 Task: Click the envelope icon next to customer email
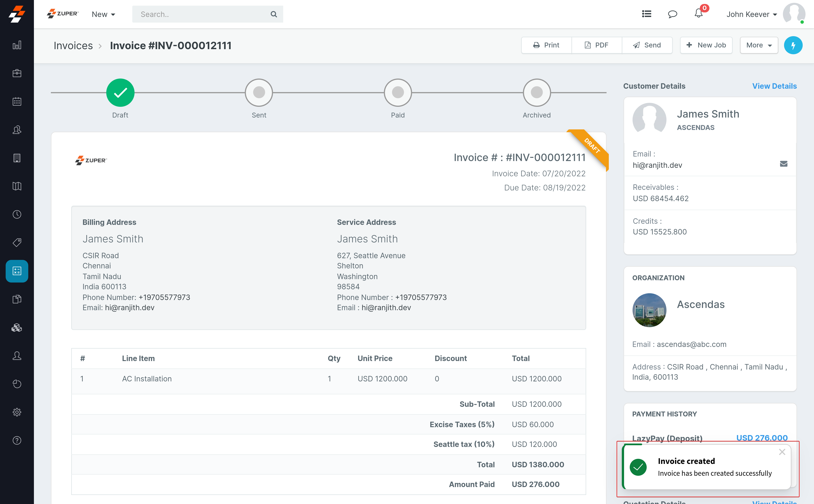783,164
